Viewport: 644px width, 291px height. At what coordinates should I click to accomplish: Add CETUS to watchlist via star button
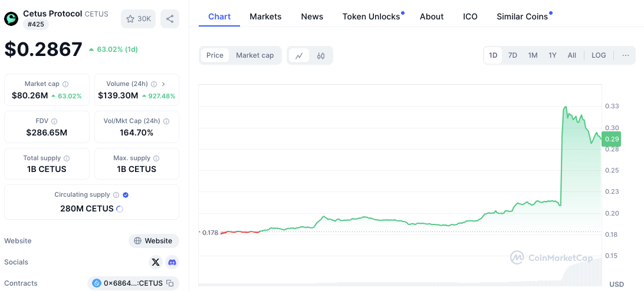coord(138,19)
